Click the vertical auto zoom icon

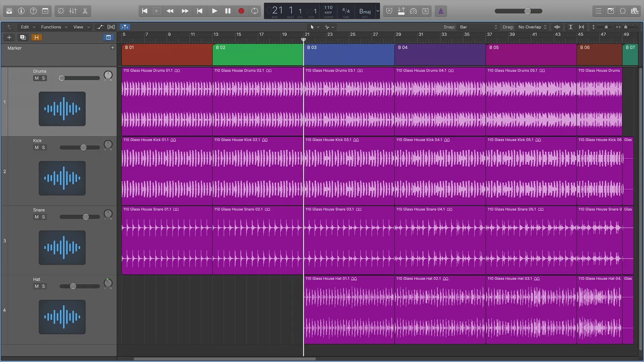coord(571,27)
